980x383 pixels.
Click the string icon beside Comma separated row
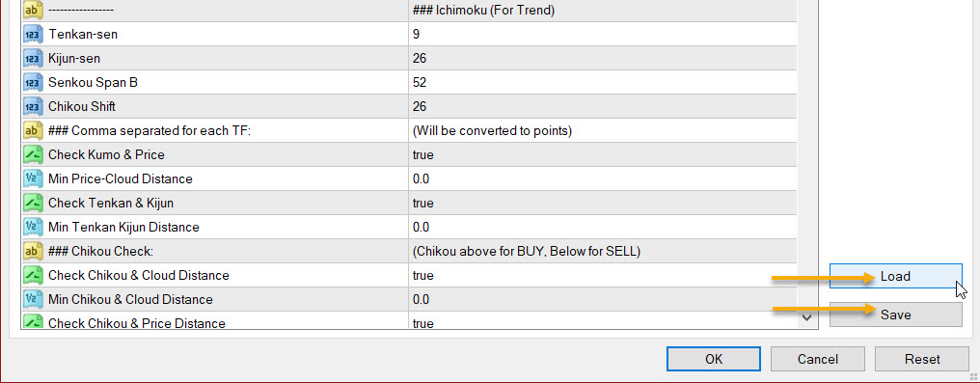33,130
